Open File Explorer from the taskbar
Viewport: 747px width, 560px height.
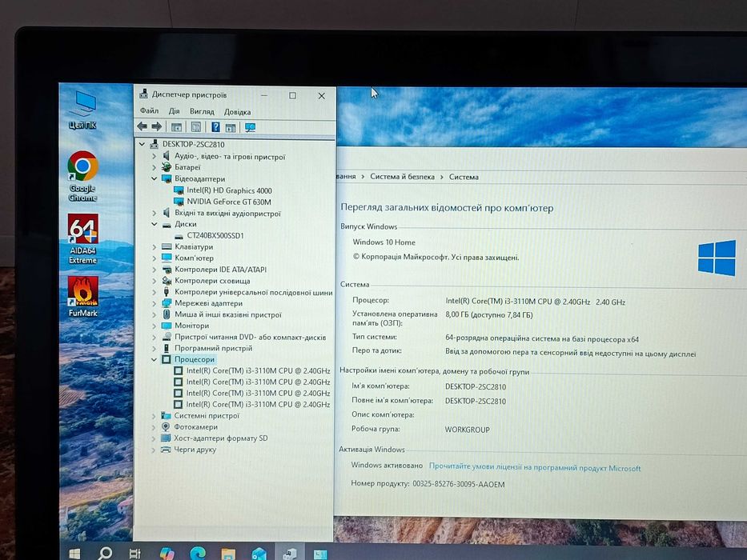(x=228, y=554)
